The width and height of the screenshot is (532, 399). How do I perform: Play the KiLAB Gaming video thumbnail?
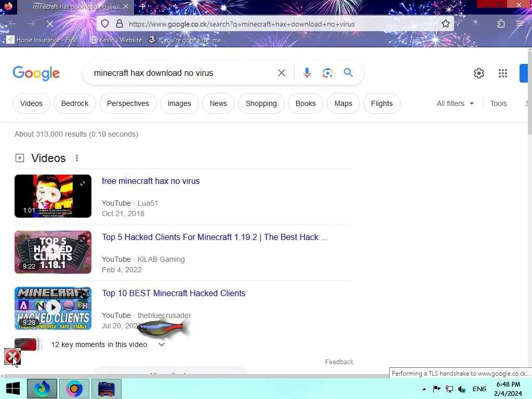pos(53,252)
